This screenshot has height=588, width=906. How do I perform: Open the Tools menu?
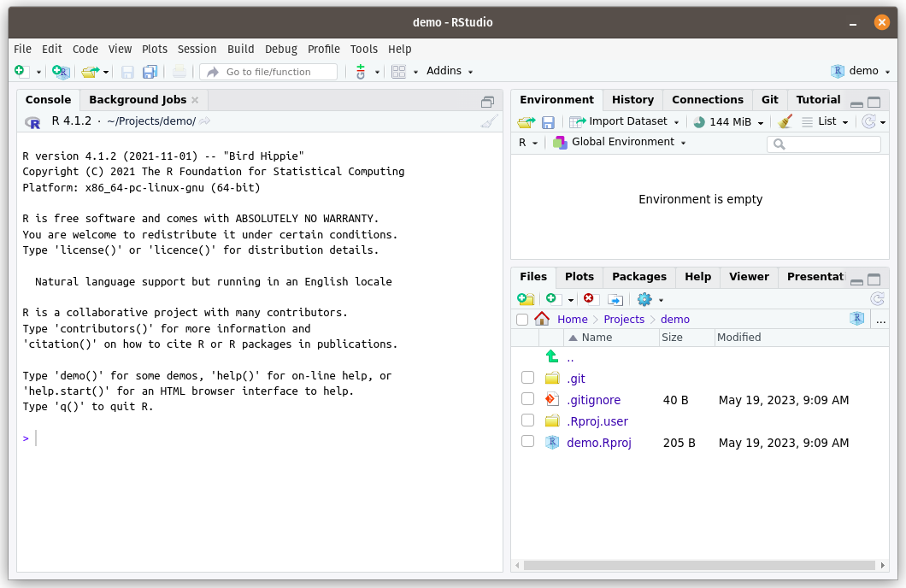pyautogui.click(x=363, y=49)
